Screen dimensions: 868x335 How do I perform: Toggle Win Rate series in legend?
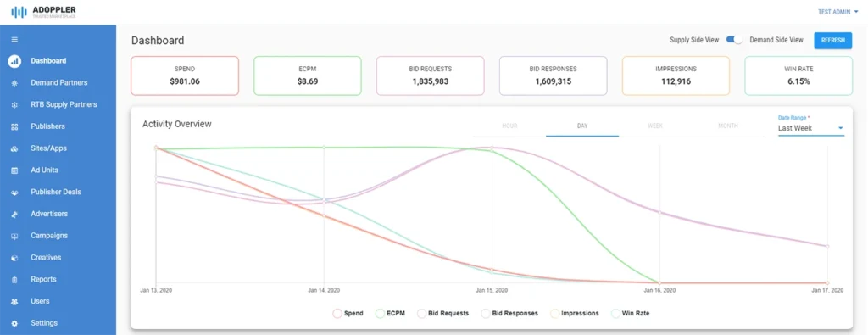pos(630,314)
